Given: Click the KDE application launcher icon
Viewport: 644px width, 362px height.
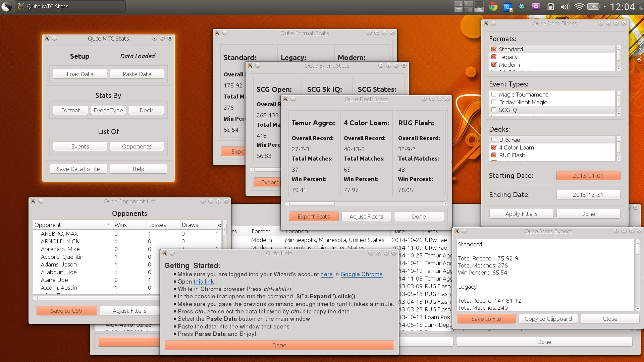Looking at the screenshot, I should [6, 7].
